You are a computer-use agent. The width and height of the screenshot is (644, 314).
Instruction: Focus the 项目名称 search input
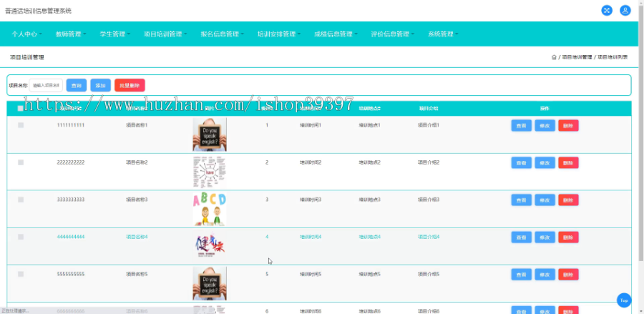click(46, 85)
